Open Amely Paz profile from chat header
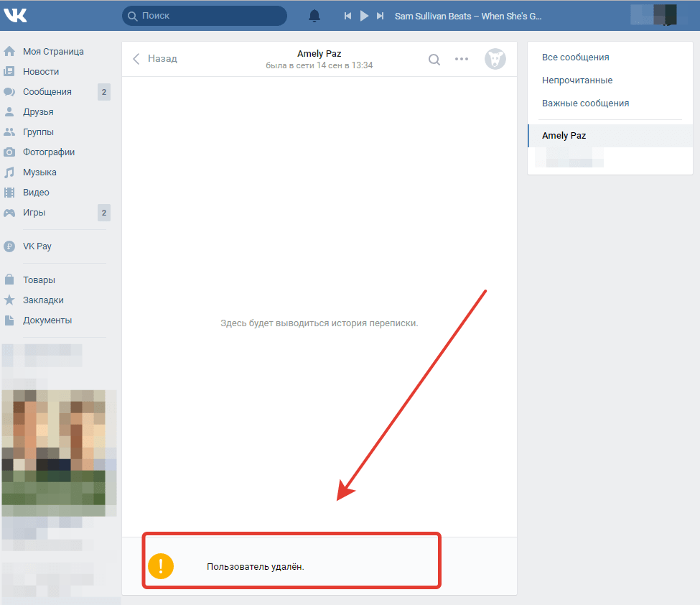 click(x=319, y=54)
